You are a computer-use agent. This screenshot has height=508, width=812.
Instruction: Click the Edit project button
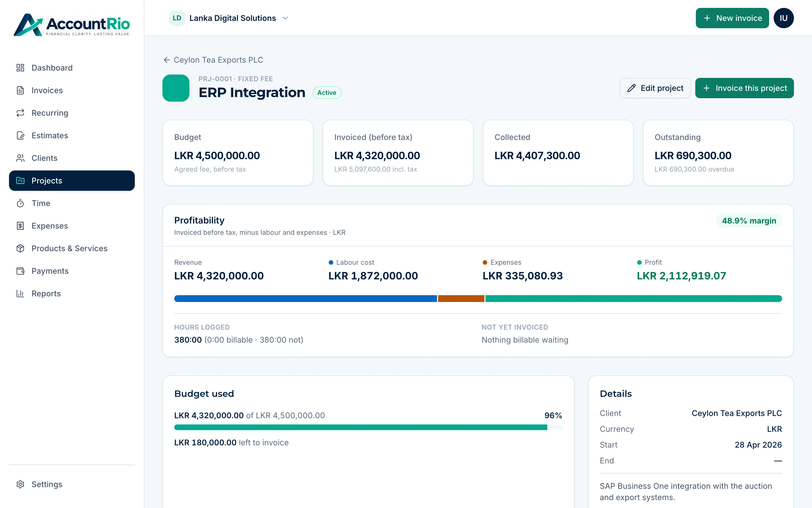click(655, 88)
